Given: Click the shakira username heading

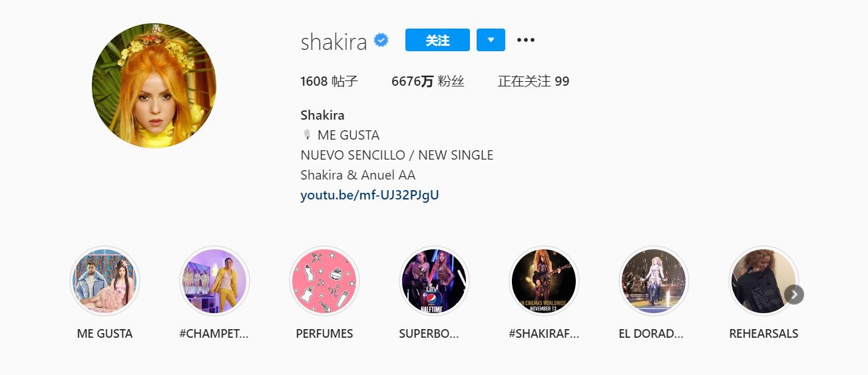Looking at the screenshot, I should 333,42.
